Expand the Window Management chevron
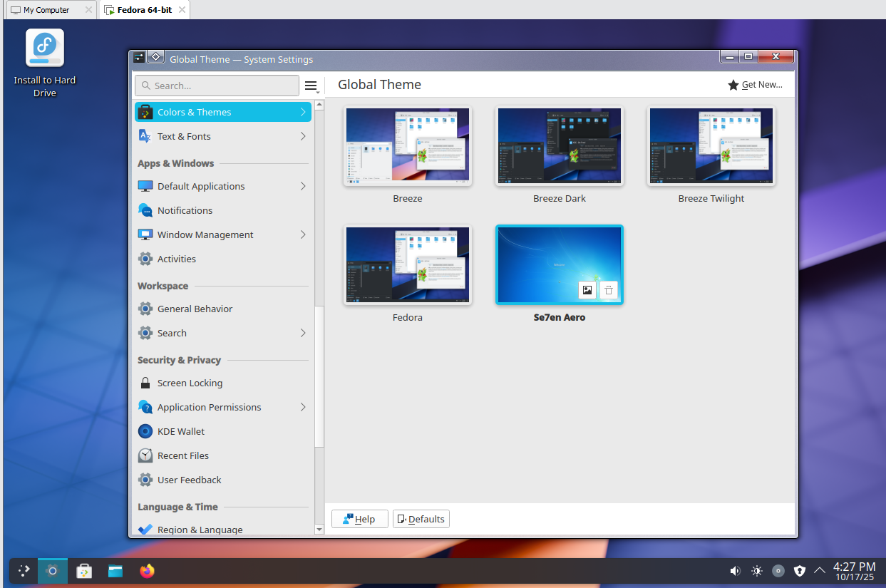886x588 pixels. pyautogui.click(x=303, y=234)
